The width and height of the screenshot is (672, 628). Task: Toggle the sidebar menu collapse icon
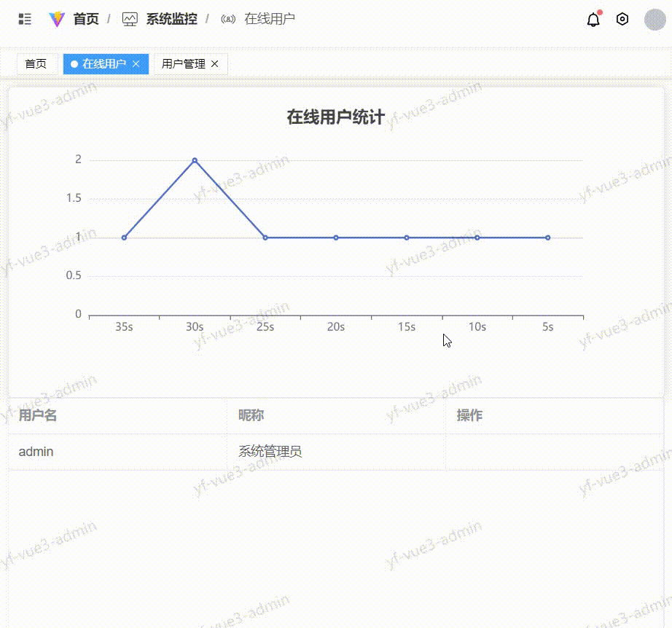click(25, 19)
